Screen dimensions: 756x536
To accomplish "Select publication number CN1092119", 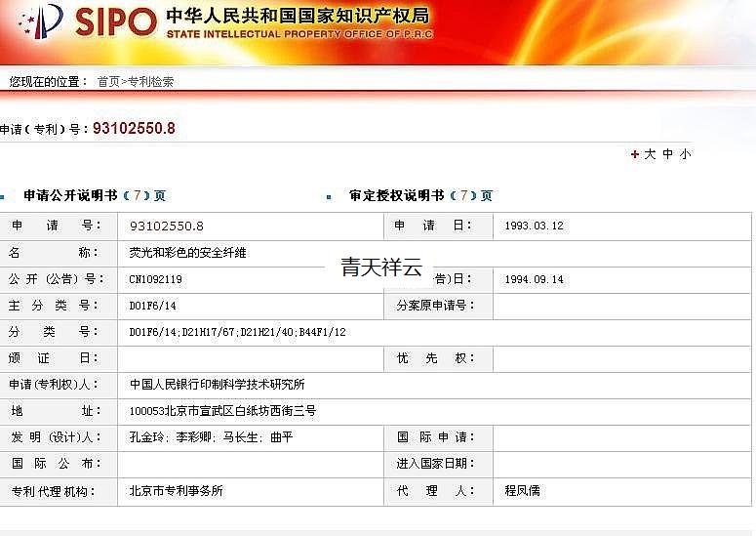I will pos(155,279).
